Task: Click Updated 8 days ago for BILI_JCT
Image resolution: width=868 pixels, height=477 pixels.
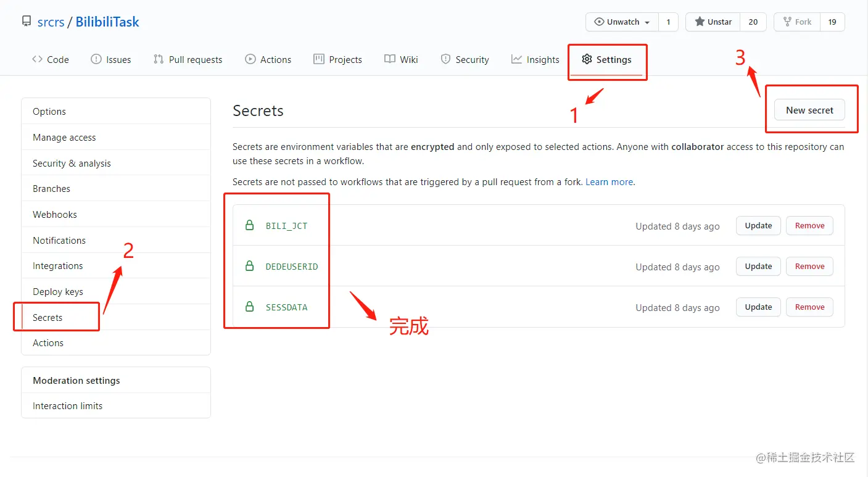Action: click(x=677, y=226)
